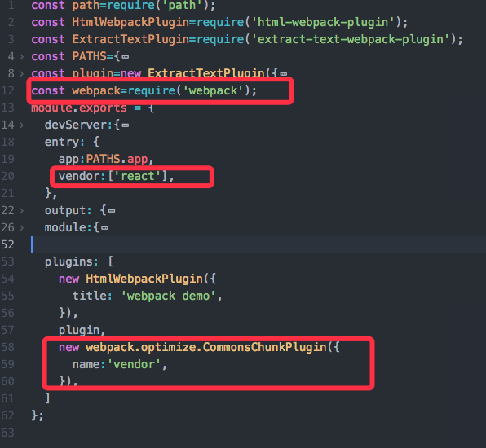Click the vendor:['react'] entry line

point(117,177)
